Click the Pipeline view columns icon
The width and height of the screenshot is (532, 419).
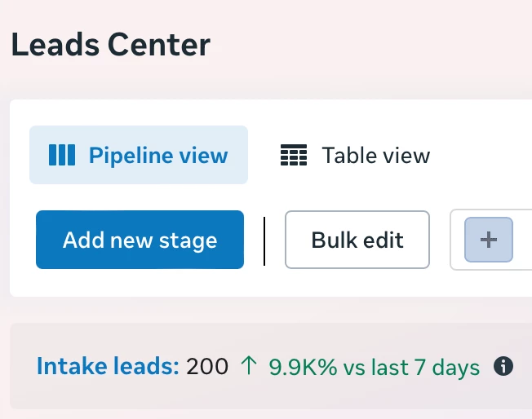coord(62,155)
